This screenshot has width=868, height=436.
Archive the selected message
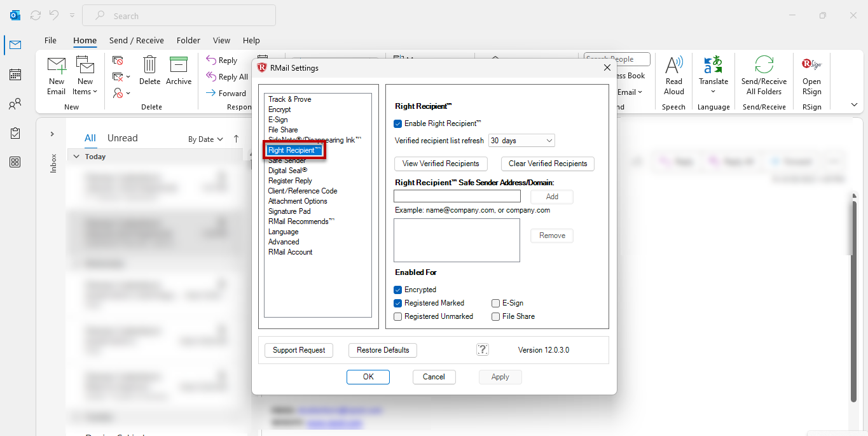[179, 71]
